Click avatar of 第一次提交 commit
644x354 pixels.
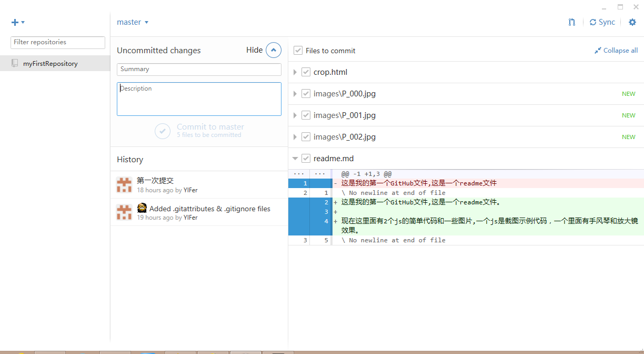coord(124,185)
